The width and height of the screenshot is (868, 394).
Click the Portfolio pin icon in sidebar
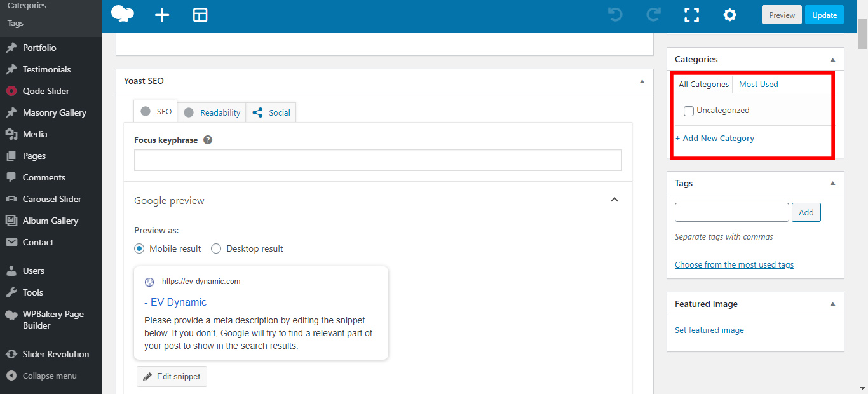point(11,48)
